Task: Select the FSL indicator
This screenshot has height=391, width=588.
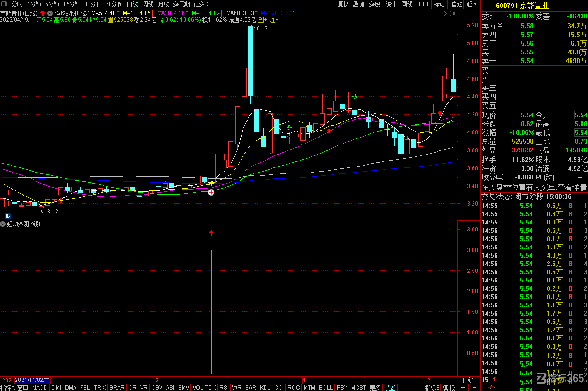Action: (x=85, y=387)
